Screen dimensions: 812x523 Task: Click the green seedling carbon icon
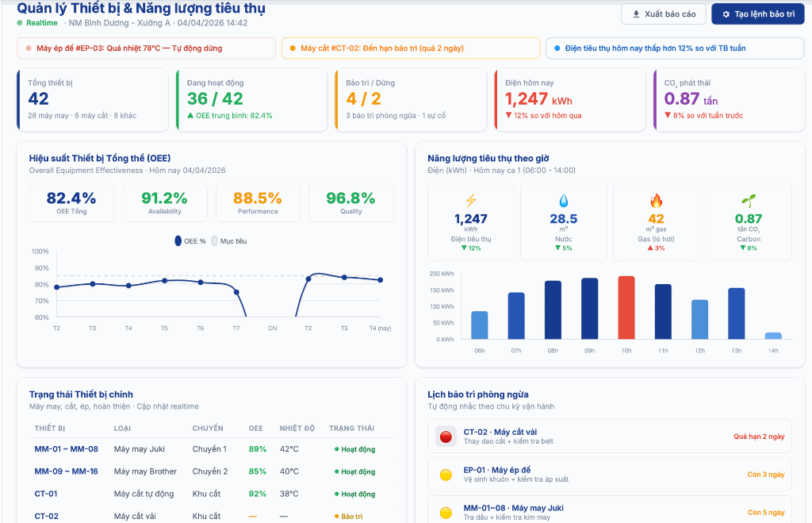tap(748, 200)
